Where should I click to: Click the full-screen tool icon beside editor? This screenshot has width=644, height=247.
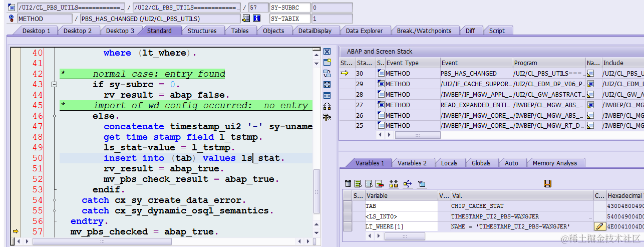pos(327,85)
